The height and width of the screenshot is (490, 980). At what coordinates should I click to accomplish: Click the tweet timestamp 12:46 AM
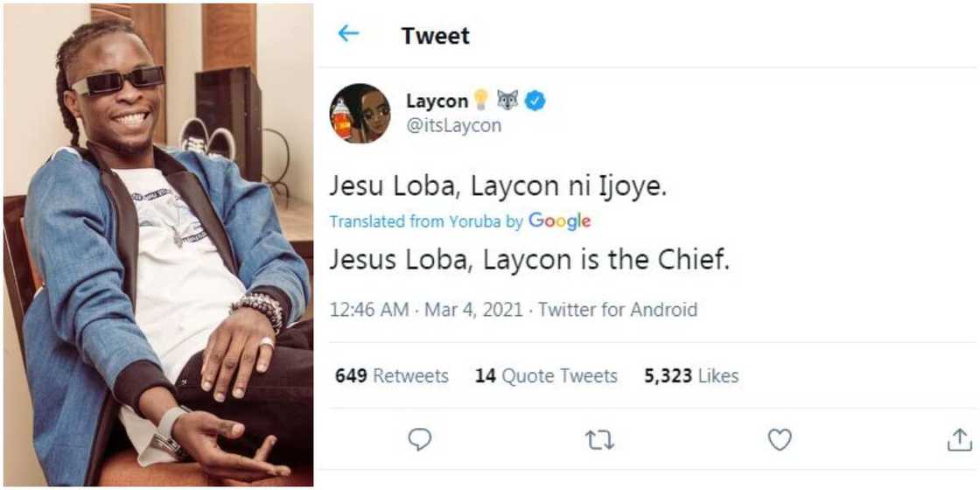click(x=368, y=310)
